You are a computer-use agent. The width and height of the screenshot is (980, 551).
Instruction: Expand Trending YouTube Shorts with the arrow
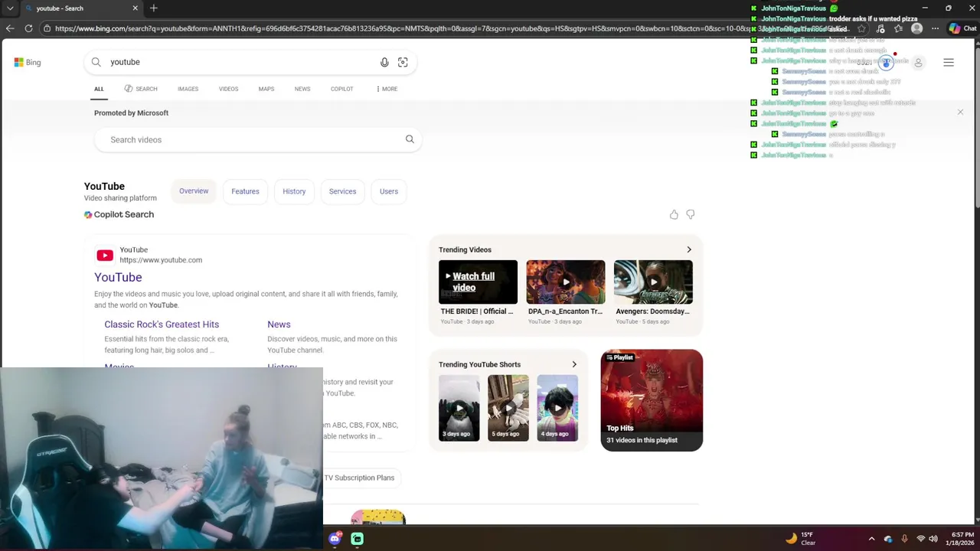[x=574, y=364]
